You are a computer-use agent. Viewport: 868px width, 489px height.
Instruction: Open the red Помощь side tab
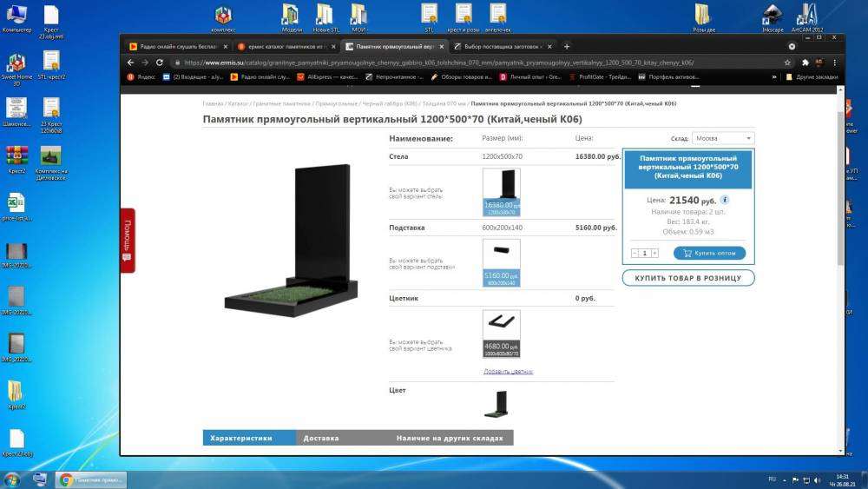coord(128,241)
